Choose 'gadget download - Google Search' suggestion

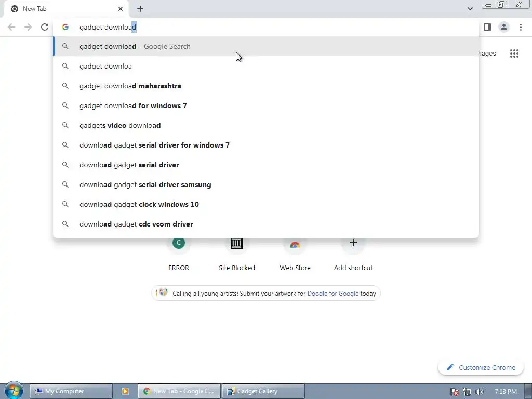pyautogui.click(x=266, y=46)
